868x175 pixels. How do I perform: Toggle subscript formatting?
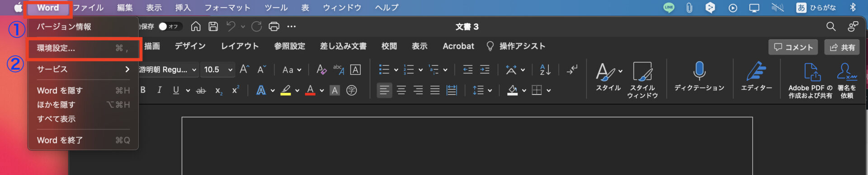point(218,91)
